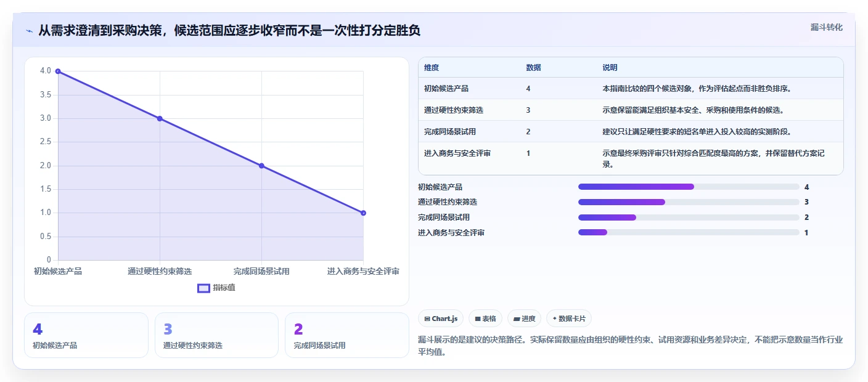The width and height of the screenshot is (868, 382).
Task: Click the 初始候选产品 progress bar
Action: point(689,187)
